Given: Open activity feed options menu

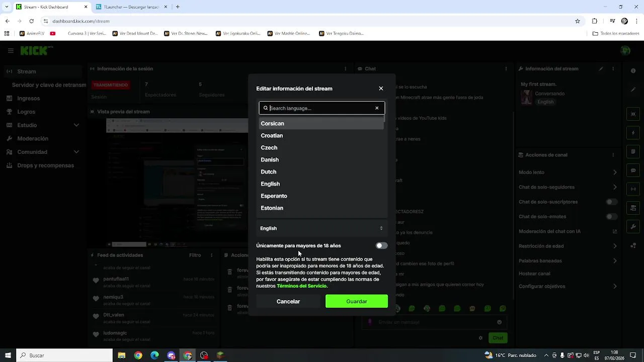Looking at the screenshot, I should pos(212,255).
